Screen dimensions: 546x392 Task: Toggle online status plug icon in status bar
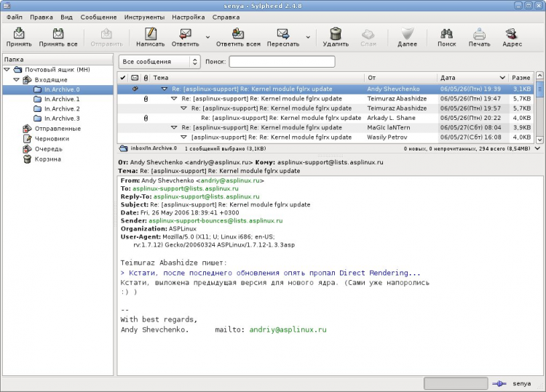[499, 383]
